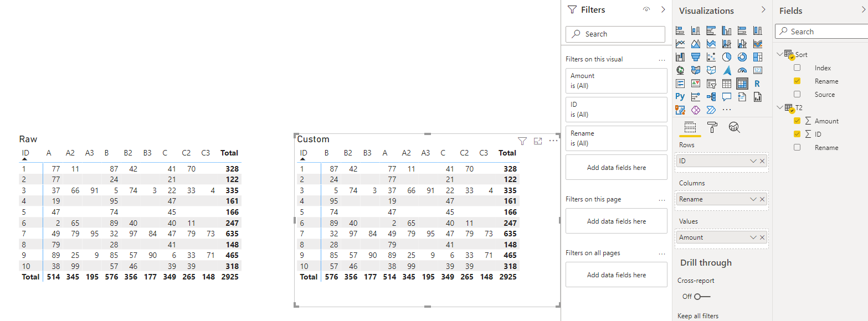Pick the KPI visualization
The image size is (868, 321).
[x=696, y=84]
